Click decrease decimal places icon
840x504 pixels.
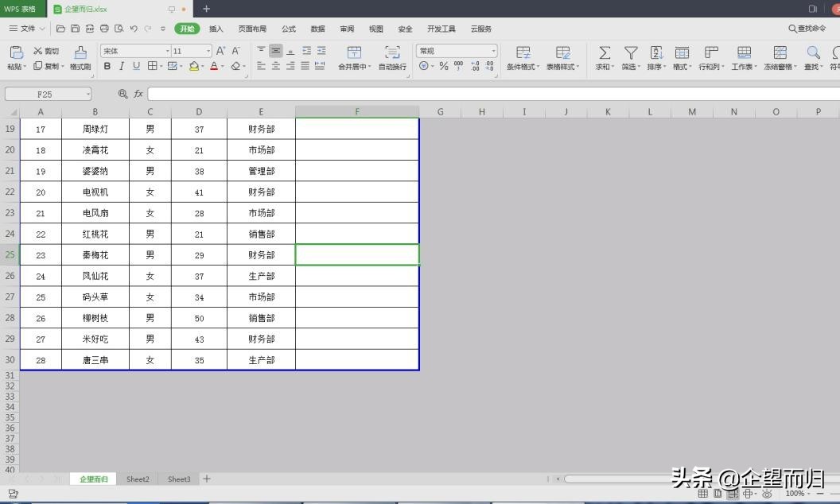point(490,66)
